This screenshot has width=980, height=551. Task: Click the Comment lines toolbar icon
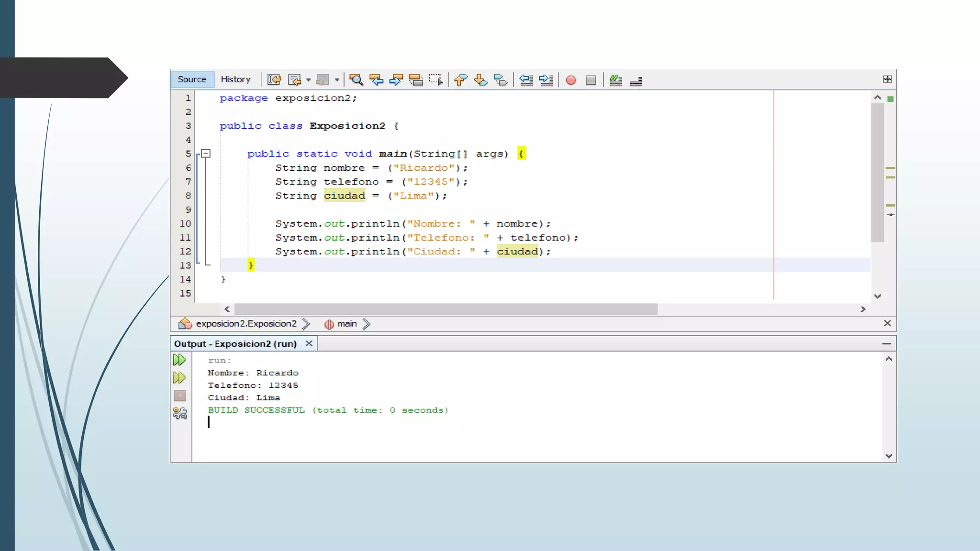click(x=615, y=80)
